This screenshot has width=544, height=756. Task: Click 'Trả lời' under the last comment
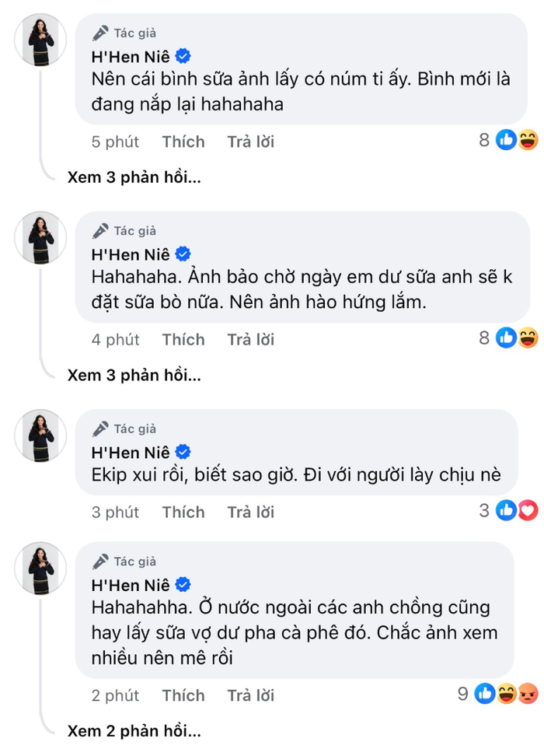pos(249,695)
